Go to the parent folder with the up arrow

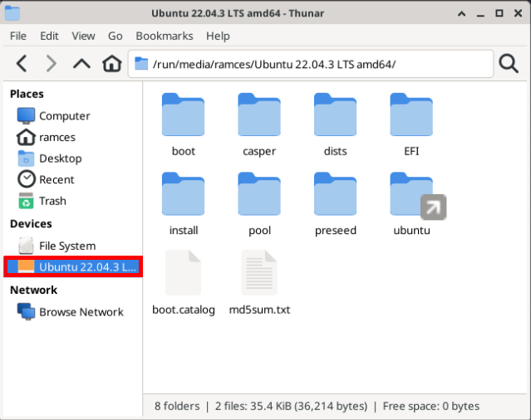point(81,64)
